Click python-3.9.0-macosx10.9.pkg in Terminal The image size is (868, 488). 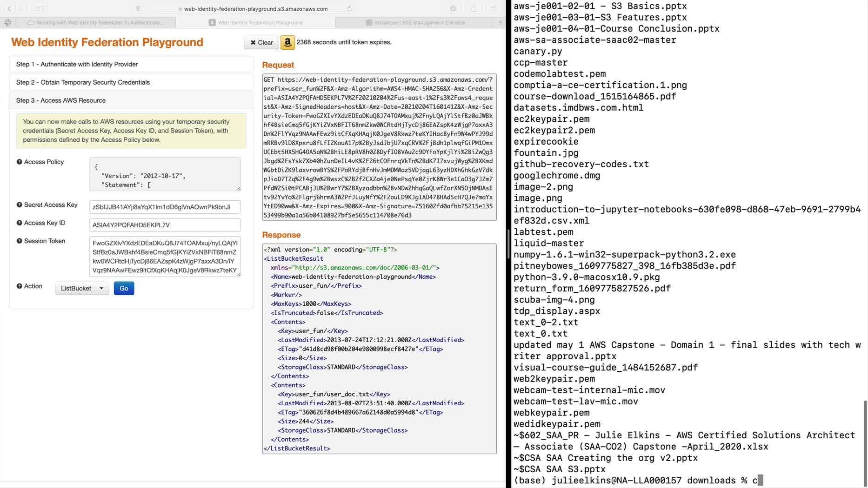click(587, 277)
